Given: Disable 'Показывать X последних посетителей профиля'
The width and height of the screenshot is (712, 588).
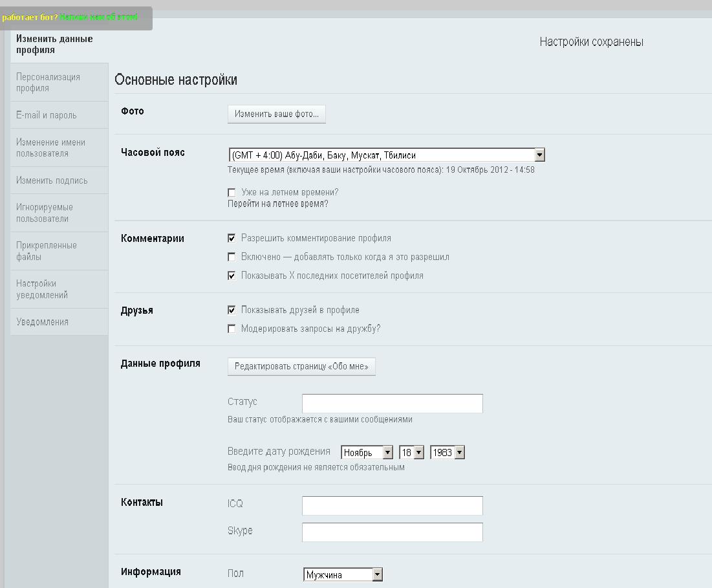Looking at the screenshot, I should pyautogui.click(x=232, y=276).
